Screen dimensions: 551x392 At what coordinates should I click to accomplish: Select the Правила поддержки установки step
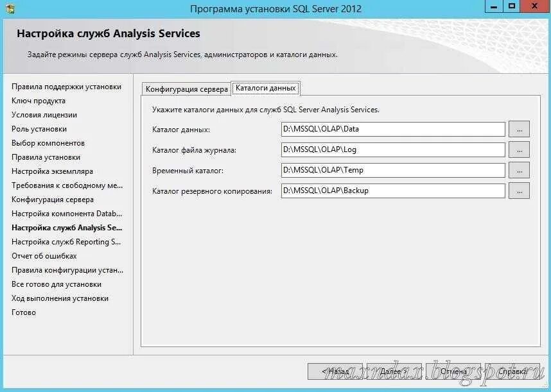66,87
